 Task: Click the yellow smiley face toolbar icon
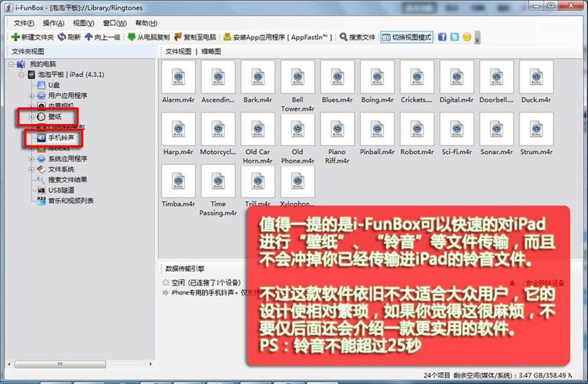[467, 36]
